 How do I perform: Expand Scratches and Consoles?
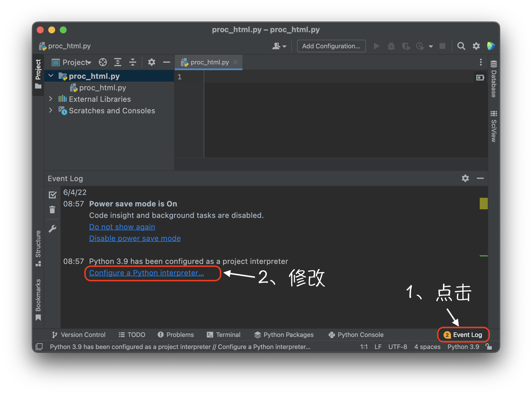pos(51,110)
